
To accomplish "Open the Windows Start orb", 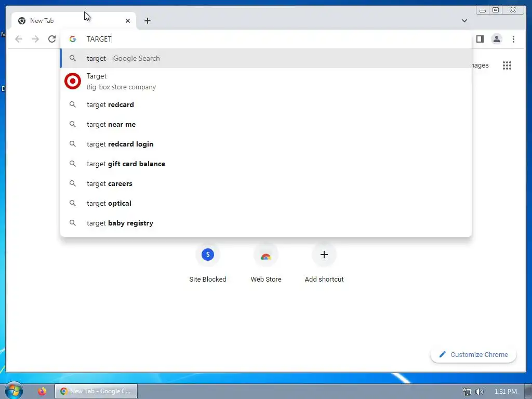I will point(14,390).
